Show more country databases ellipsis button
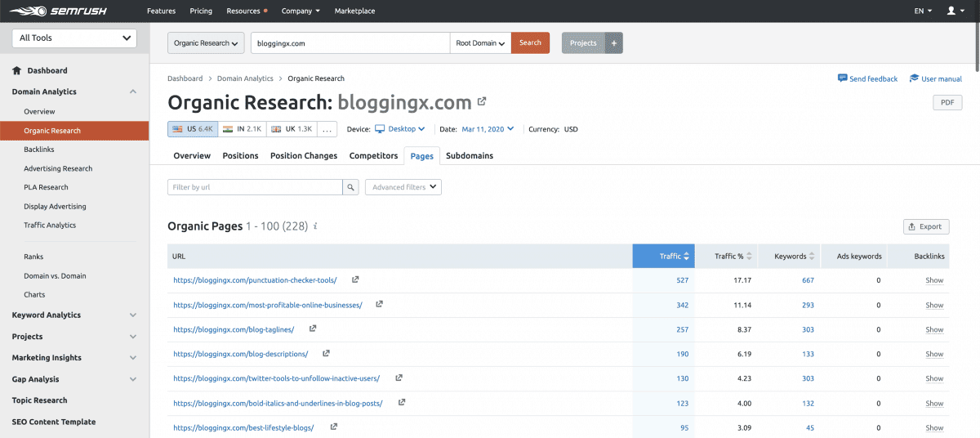 pos(327,129)
